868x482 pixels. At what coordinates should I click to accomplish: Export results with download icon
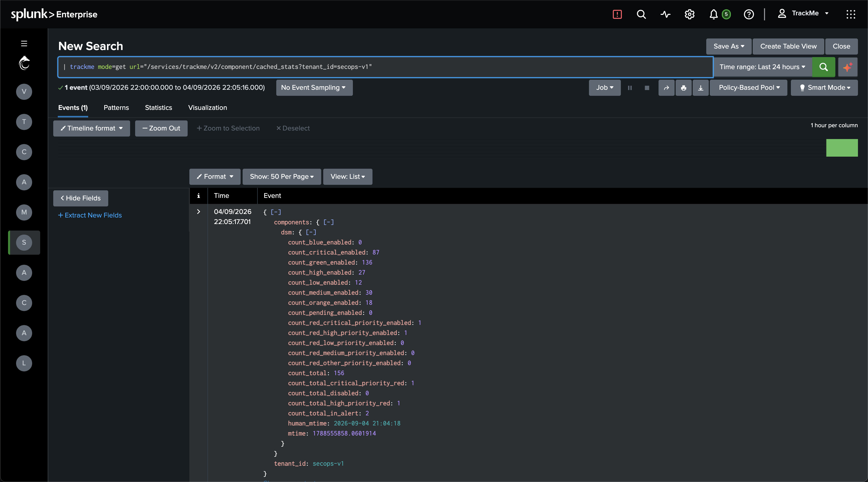tap(700, 88)
